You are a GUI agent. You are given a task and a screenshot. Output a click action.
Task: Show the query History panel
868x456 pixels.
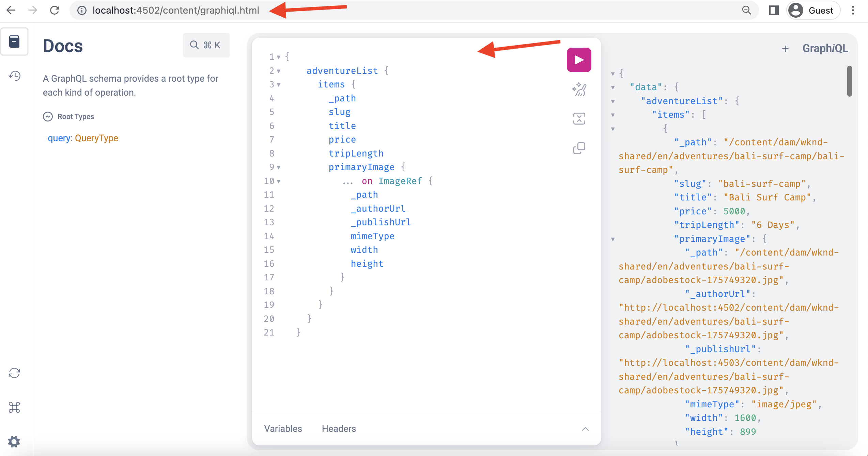click(x=14, y=76)
